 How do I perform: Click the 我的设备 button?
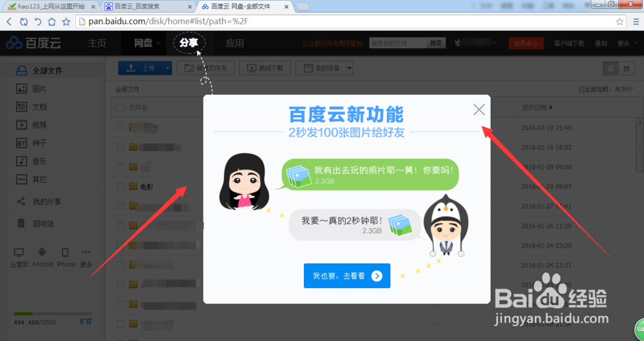(x=321, y=68)
